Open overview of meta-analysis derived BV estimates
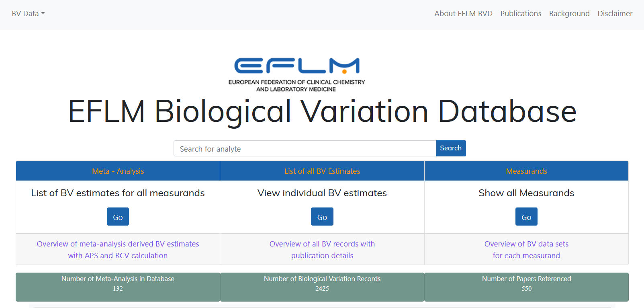The image size is (644, 308). (118, 250)
